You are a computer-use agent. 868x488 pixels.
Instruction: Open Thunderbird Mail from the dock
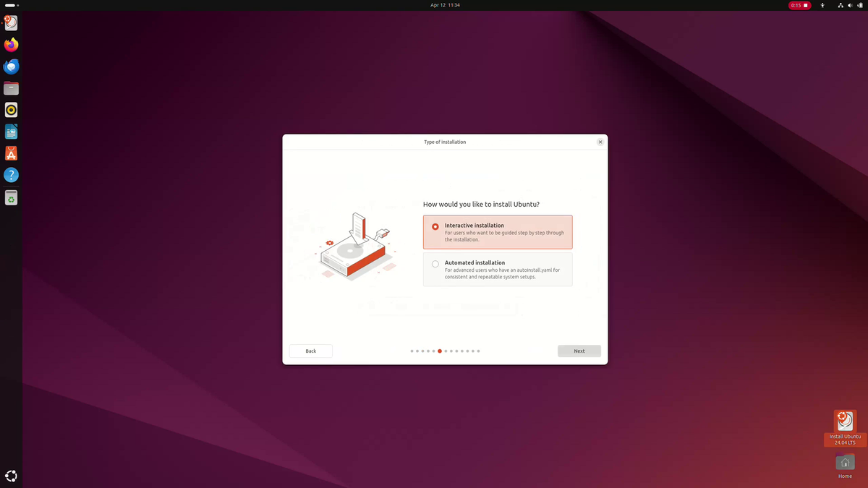[11, 67]
